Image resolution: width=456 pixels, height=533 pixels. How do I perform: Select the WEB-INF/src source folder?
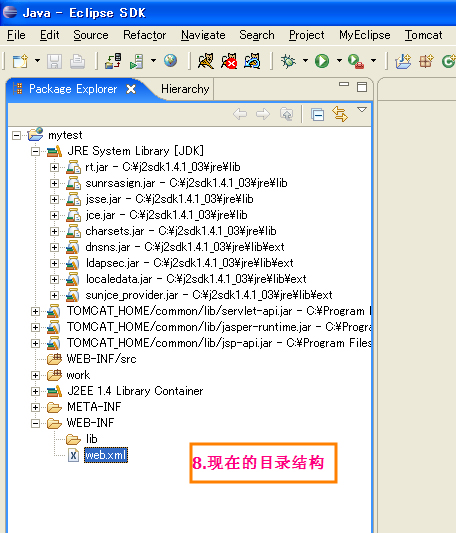(101, 359)
